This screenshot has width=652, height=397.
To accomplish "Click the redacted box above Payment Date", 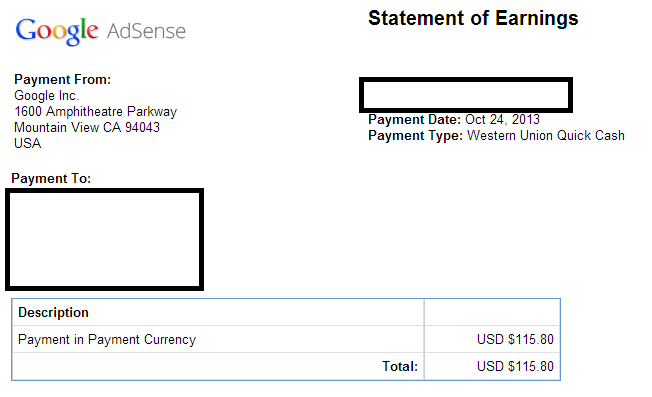I will click(x=466, y=95).
